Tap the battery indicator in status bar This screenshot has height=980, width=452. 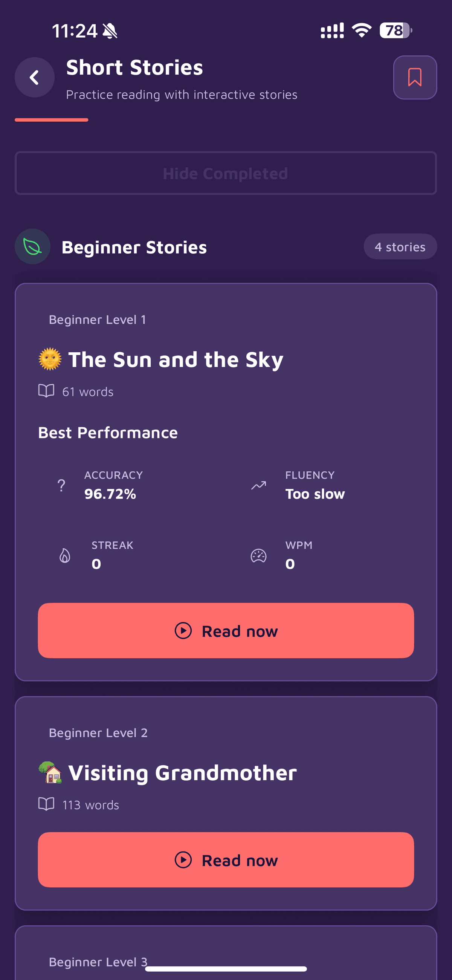(x=396, y=31)
